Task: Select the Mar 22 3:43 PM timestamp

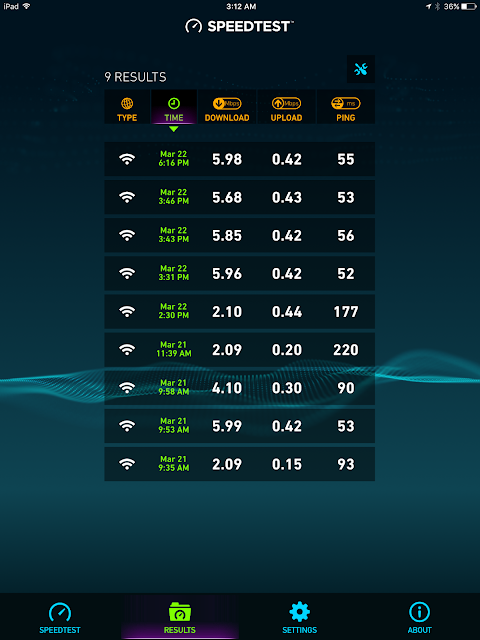Action: tap(174, 235)
